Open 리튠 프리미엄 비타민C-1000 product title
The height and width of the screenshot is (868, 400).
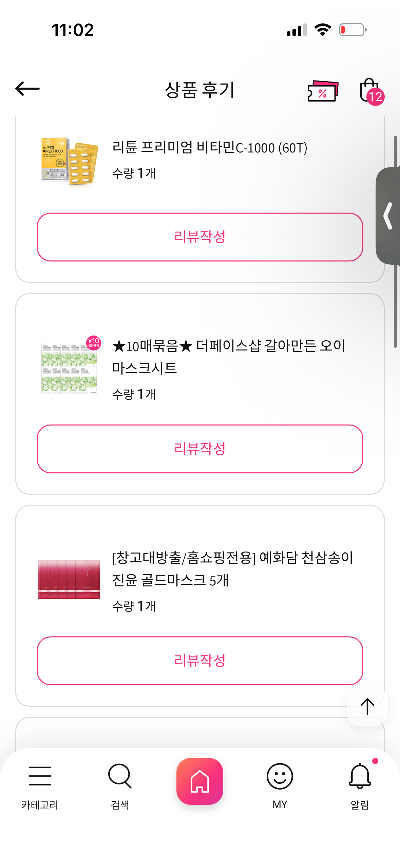tap(210, 148)
